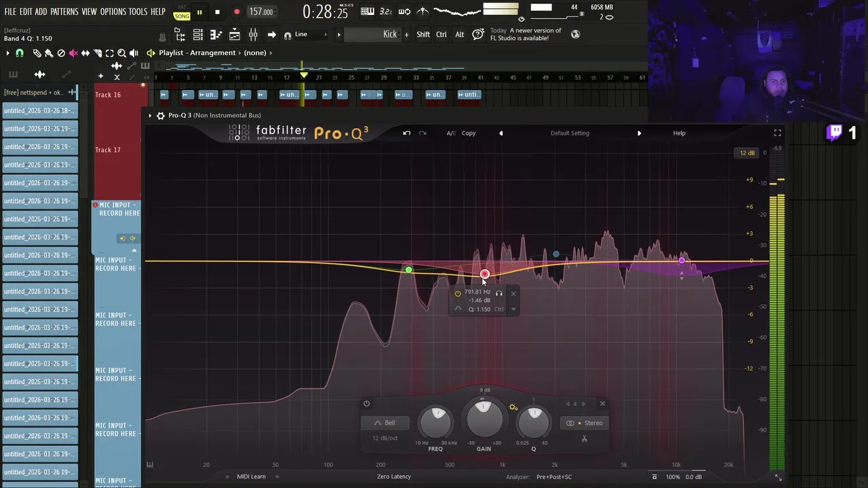The image size is (868, 488).
Task: Click the Pro-Q 3 piano display icon
Action: 150,465
